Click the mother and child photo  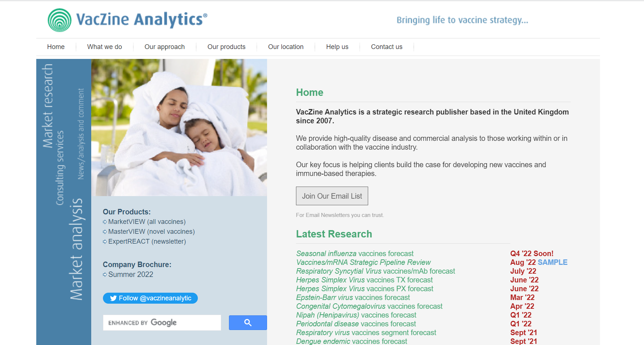coord(179,127)
